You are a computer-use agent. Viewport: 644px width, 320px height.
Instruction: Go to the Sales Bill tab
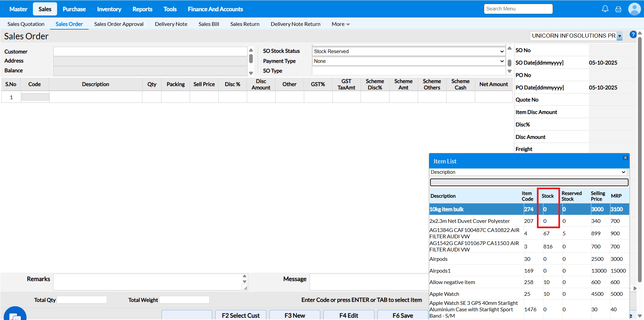[209, 24]
